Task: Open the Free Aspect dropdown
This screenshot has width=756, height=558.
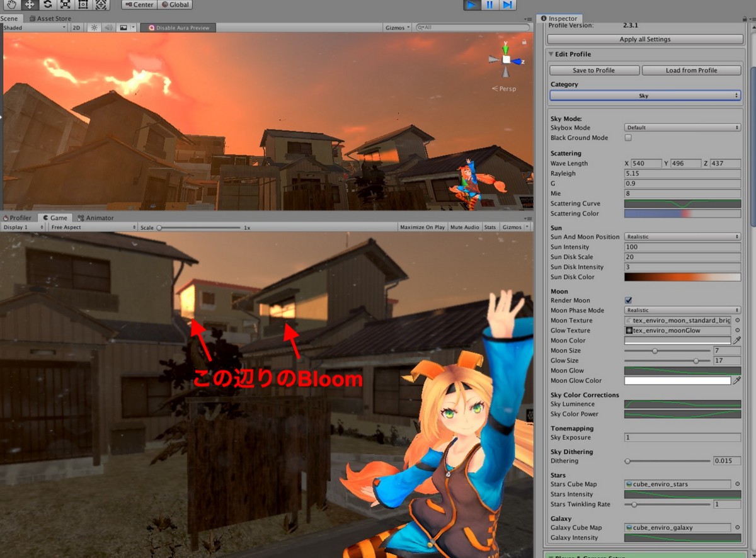Action: tap(93, 227)
